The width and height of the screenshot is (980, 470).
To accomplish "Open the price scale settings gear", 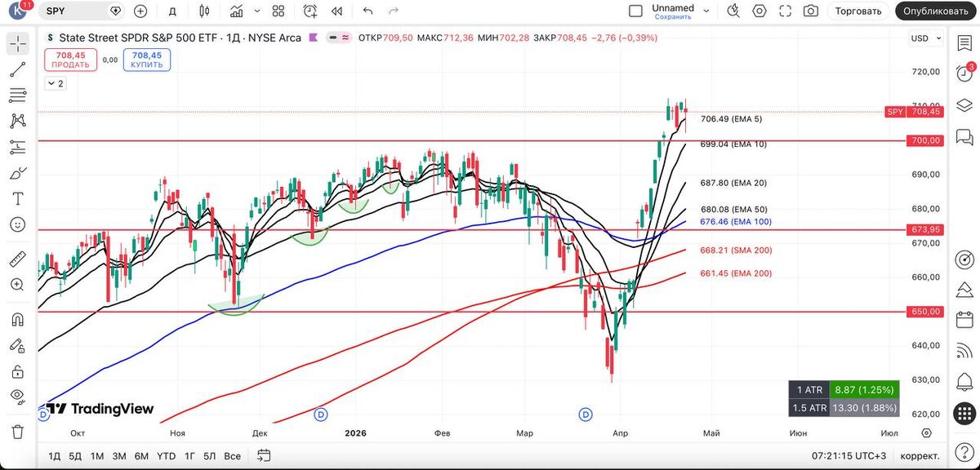I will point(926,432).
